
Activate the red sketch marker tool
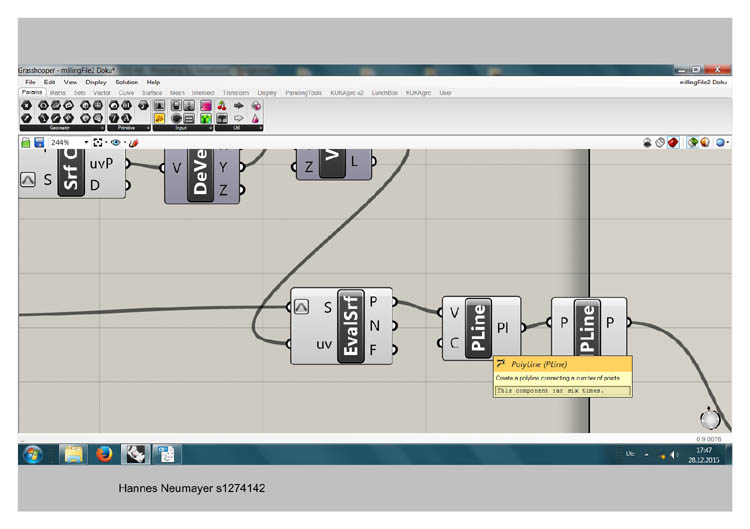pyautogui.click(x=133, y=143)
